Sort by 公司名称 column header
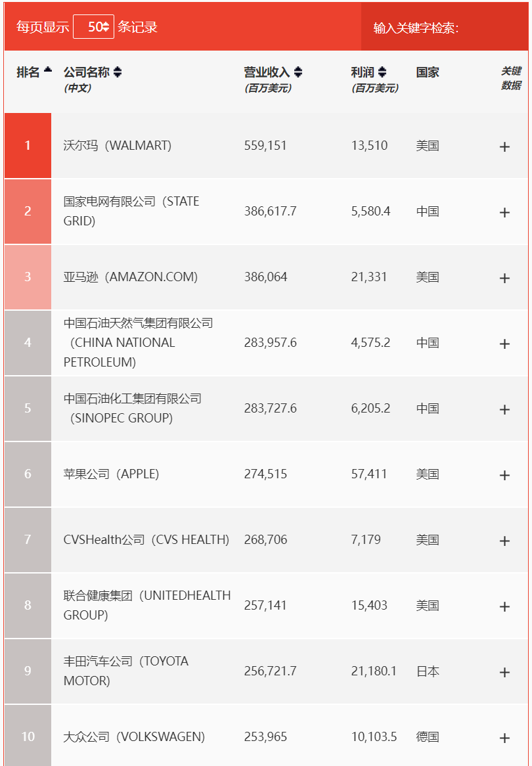This screenshot has width=532, height=766. pos(93,72)
